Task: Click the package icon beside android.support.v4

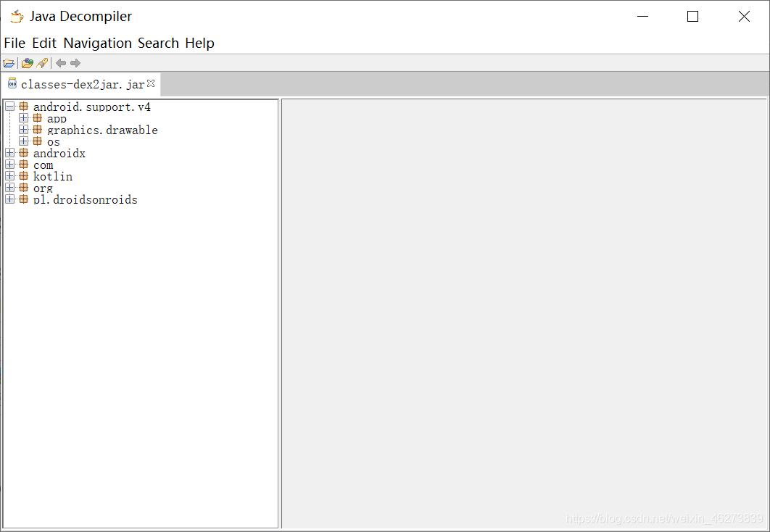Action: click(x=24, y=107)
